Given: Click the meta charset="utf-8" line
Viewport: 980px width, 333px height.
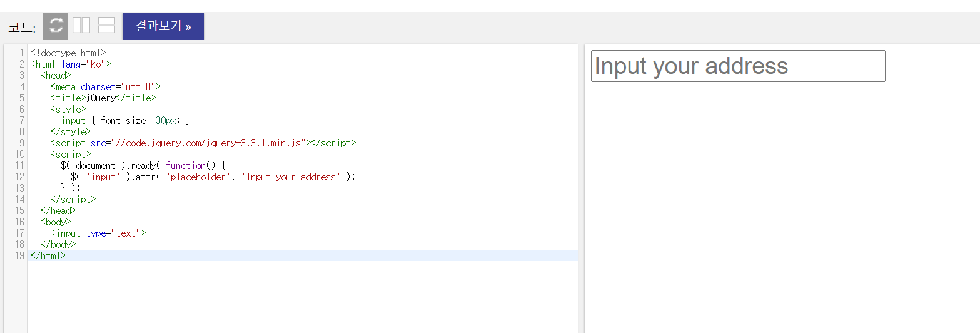Looking at the screenshot, I should 106,86.
